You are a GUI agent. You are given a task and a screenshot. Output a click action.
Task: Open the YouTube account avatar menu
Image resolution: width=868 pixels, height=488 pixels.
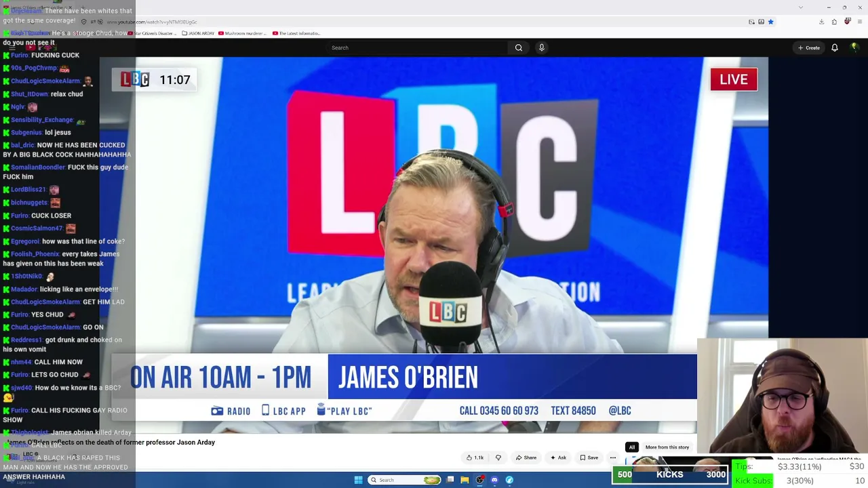(x=854, y=47)
